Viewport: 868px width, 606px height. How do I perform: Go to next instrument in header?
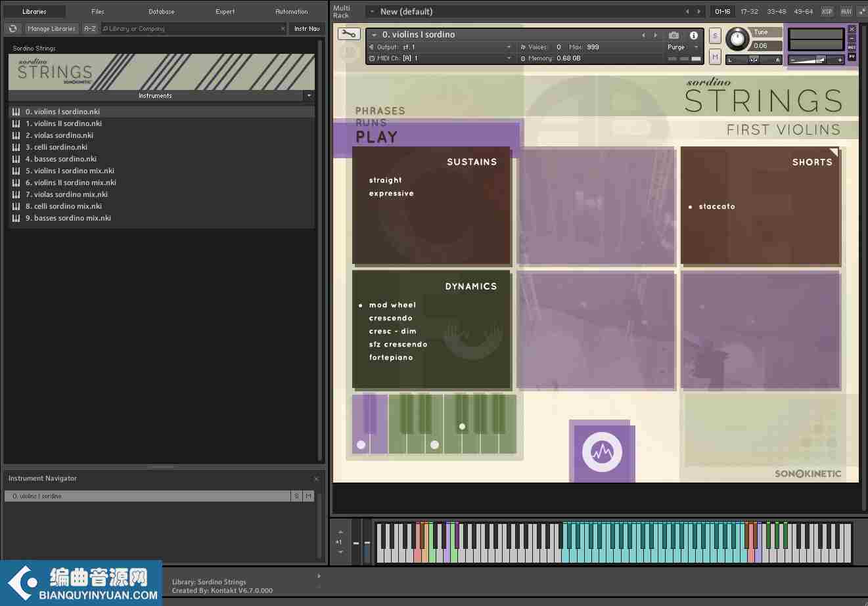tap(655, 35)
